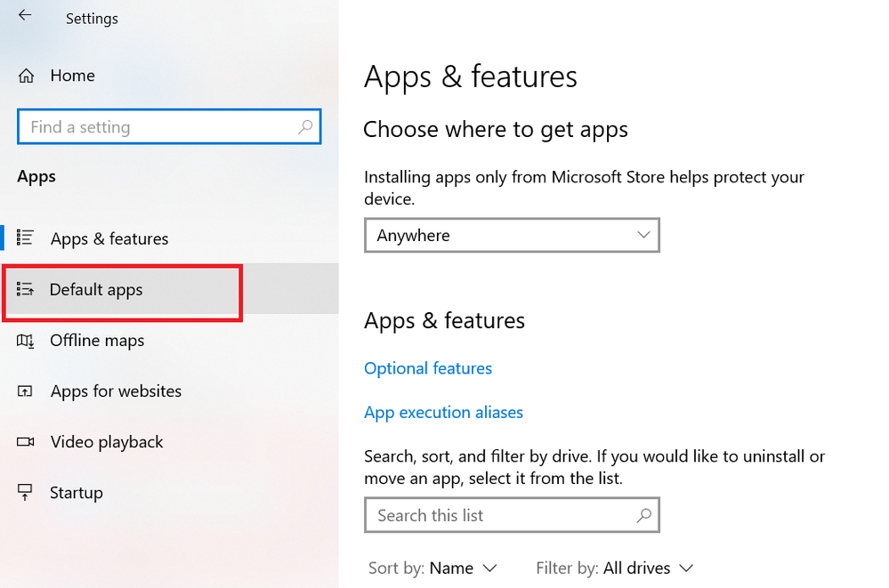Viewport: 889px width, 588px height.
Task: Click the Apps for websites icon
Action: [25, 391]
